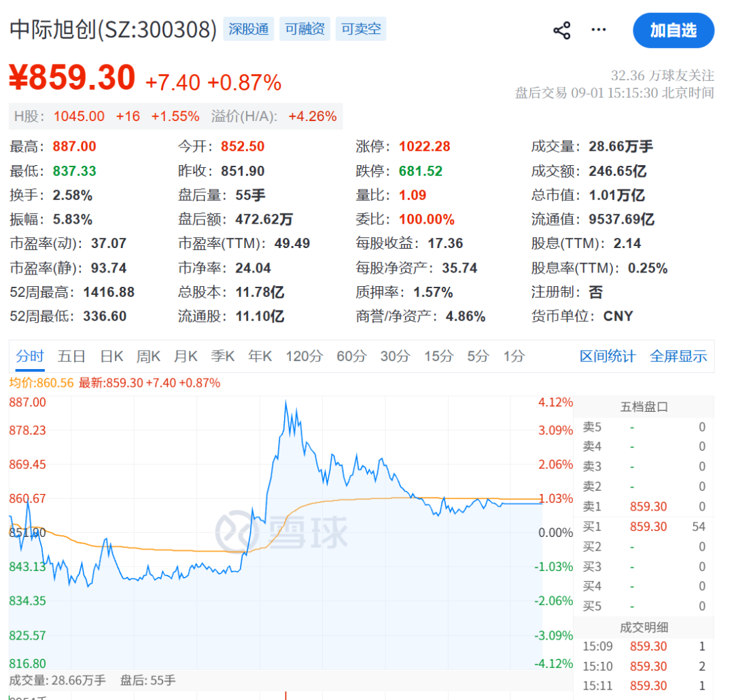
Task: Click the 最高 value 887.00
Action: (74, 147)
